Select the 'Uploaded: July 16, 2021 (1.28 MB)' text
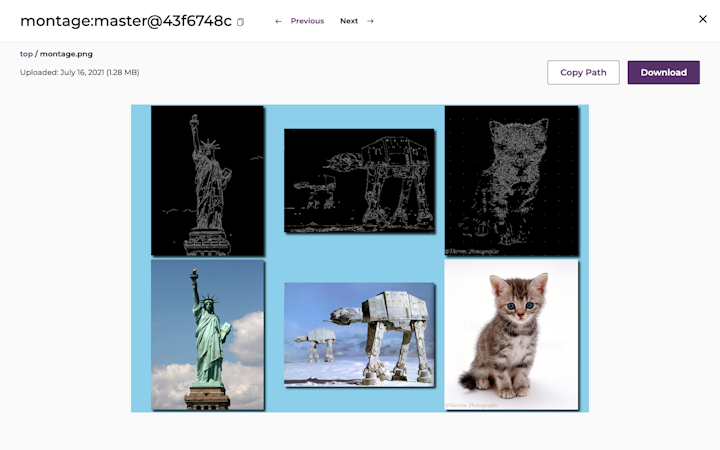This screenshot has width=720, height=450. [79, 72]
